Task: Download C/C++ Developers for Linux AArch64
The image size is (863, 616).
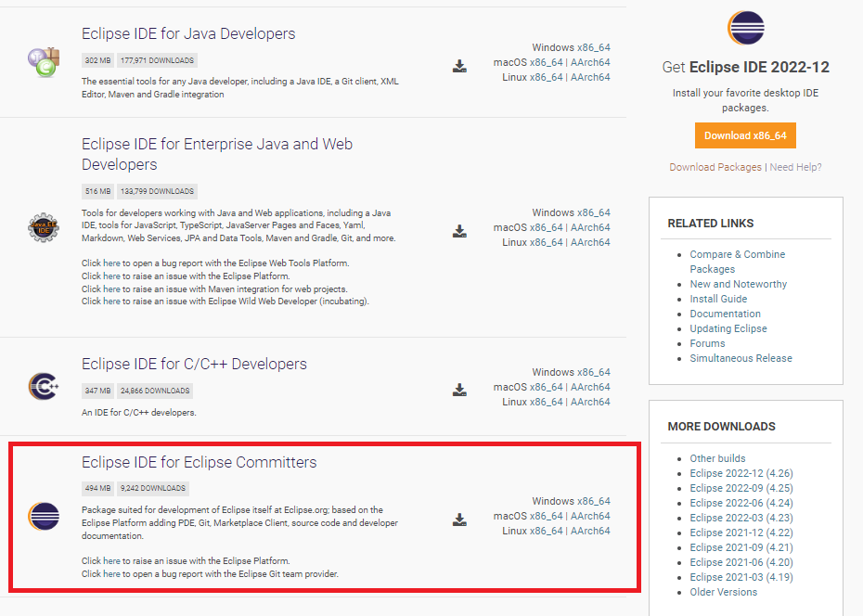Action: (x=590, y=402)
